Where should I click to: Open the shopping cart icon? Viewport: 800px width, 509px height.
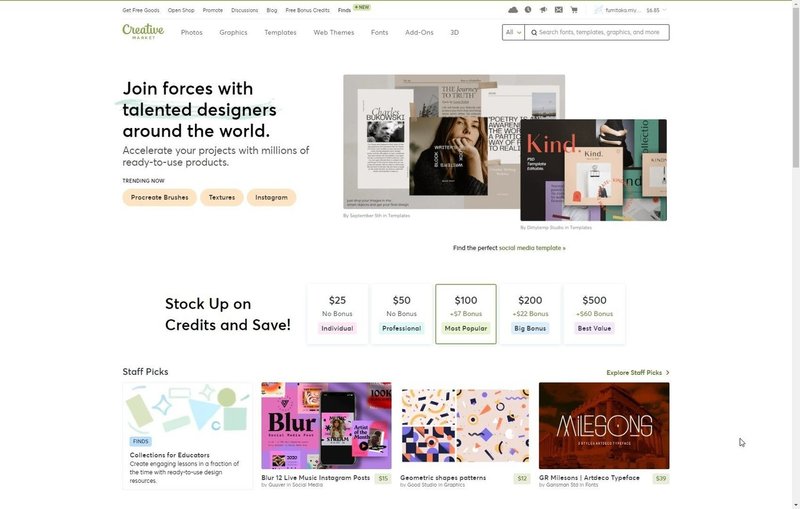(x=574, y=10)
